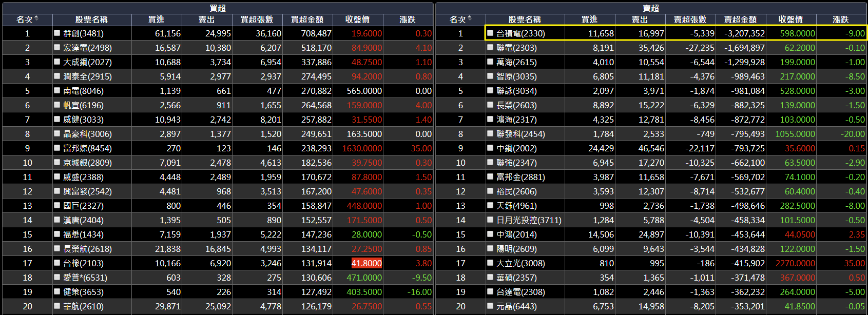Open stock 晶豪科(3006) row
868x315 pixels.
tap(218, 133)
